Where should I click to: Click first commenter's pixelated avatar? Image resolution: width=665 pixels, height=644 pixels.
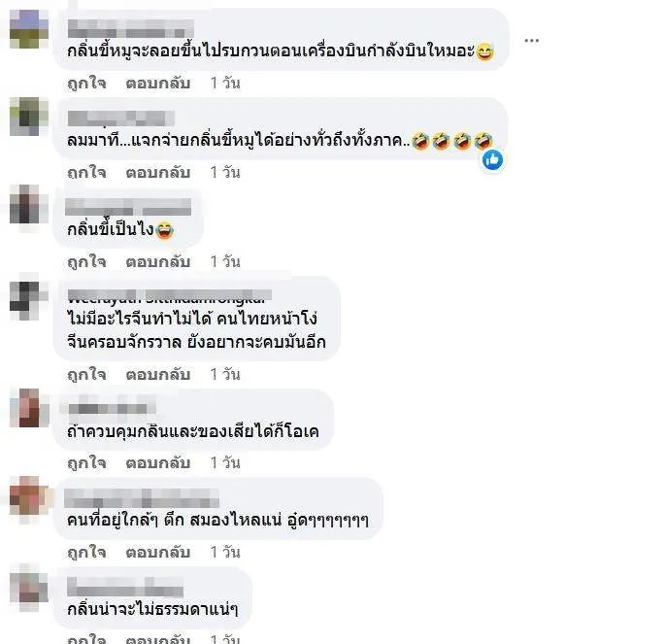pos(29,29)
